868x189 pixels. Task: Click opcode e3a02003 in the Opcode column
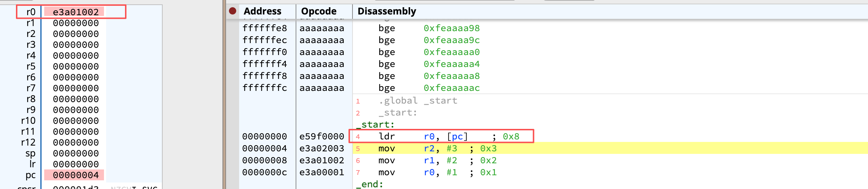coord(322,148)
